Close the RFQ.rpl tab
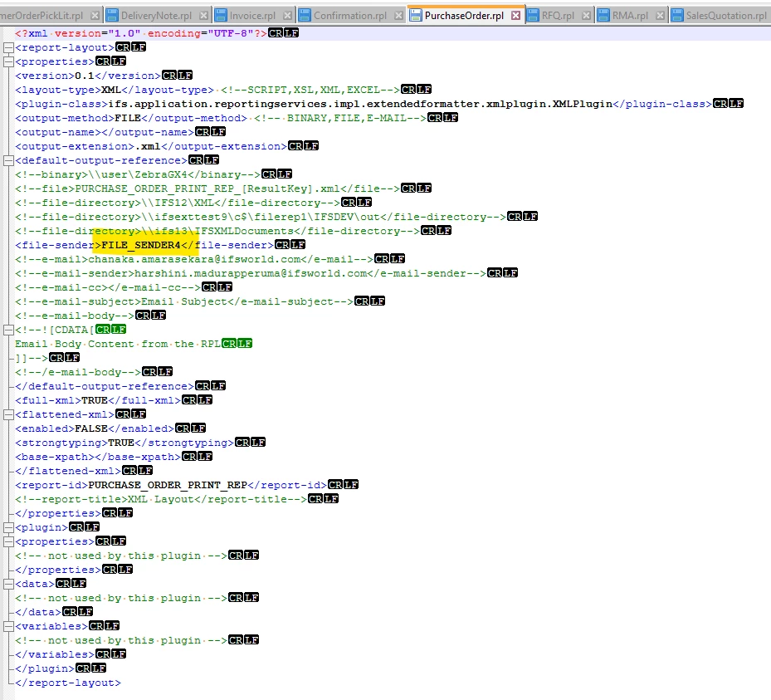Viewport: 771px width, 700px height. pos(586,16)
